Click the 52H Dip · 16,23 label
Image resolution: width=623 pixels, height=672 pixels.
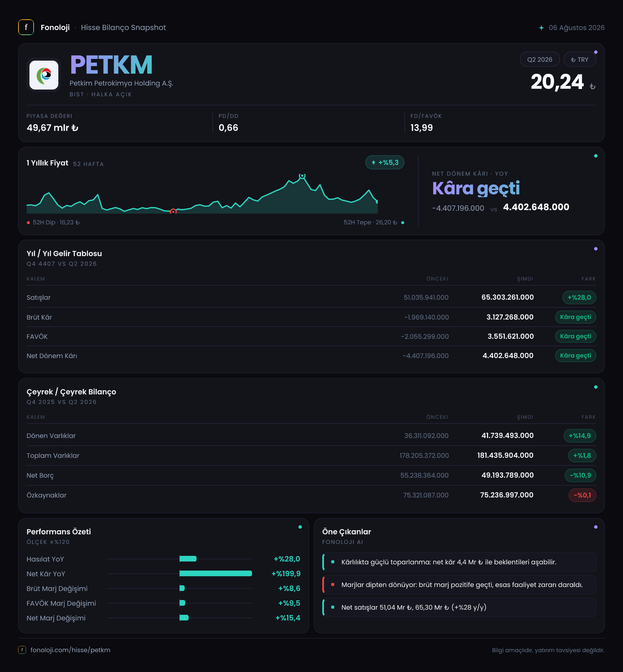point(56,222)
